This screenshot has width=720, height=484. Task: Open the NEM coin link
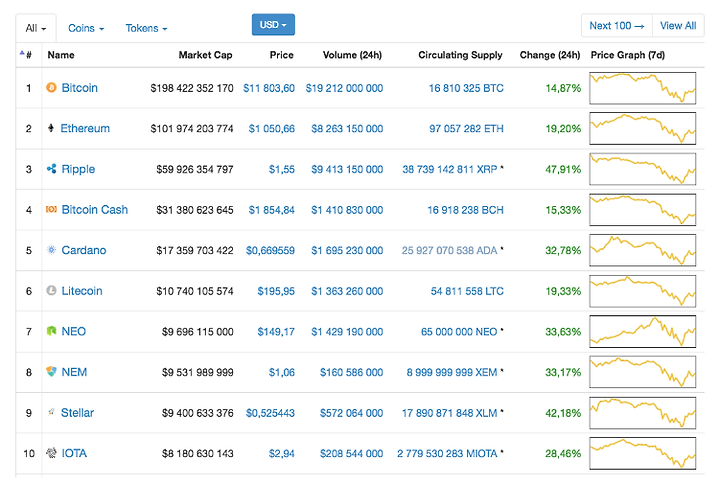[74, 372]
